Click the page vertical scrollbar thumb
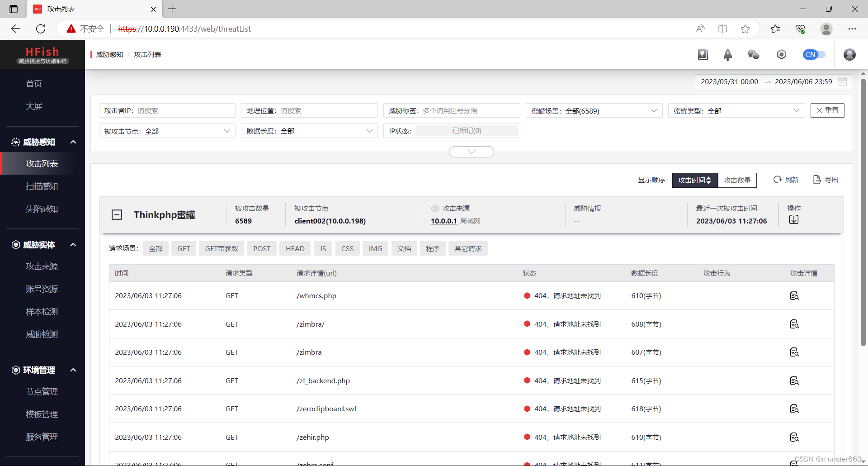Viewport: 868px width, 466px height. [863, 213]
